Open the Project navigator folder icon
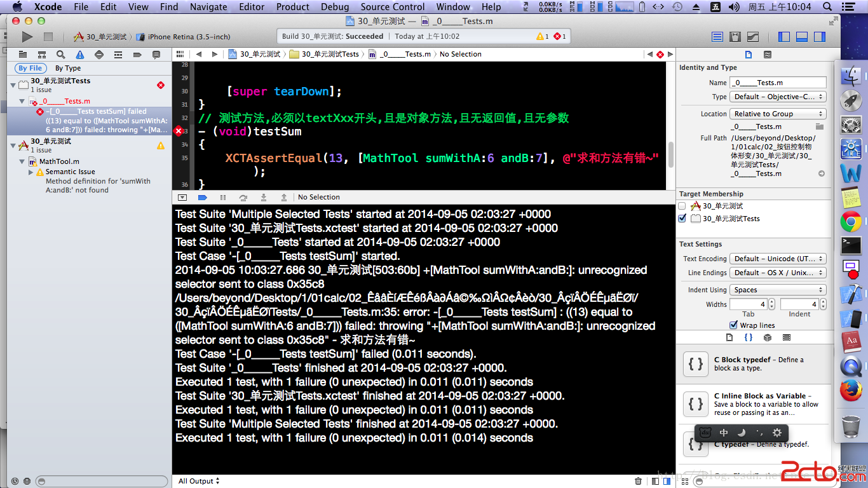Viewport: 868px width, 488px height. (x=23, y=55)
